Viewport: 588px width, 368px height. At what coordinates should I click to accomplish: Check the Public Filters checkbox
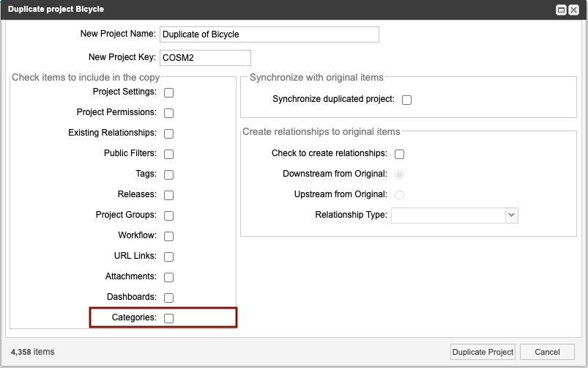coord(168,154)
